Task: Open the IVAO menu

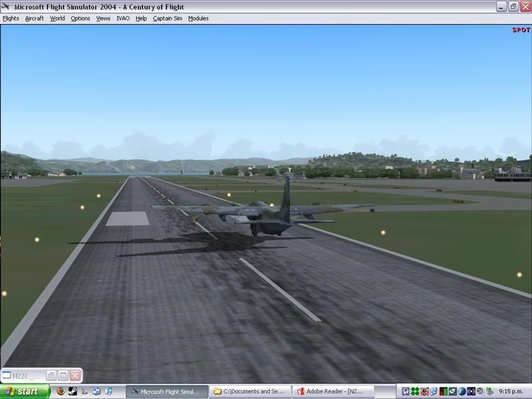Action: [x=123, y=19]
